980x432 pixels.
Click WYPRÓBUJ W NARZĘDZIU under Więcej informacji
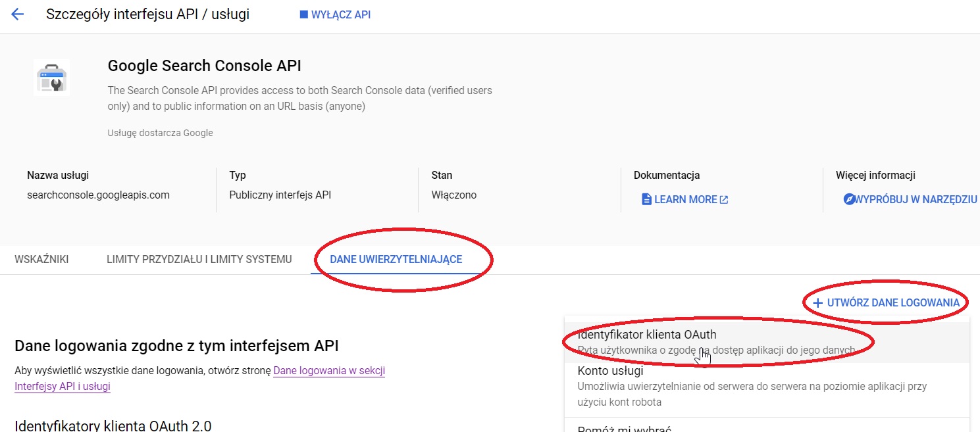916,199
